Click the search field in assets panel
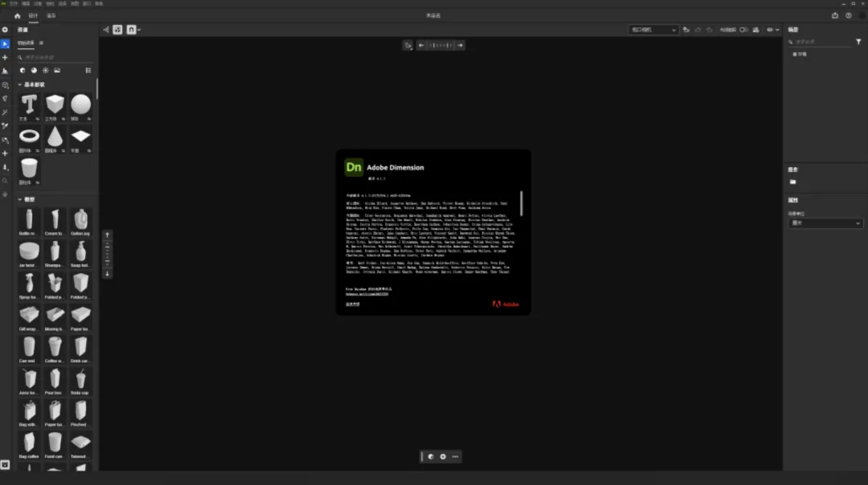Viewport: 868px width, 485px height. tap(55, 58)
